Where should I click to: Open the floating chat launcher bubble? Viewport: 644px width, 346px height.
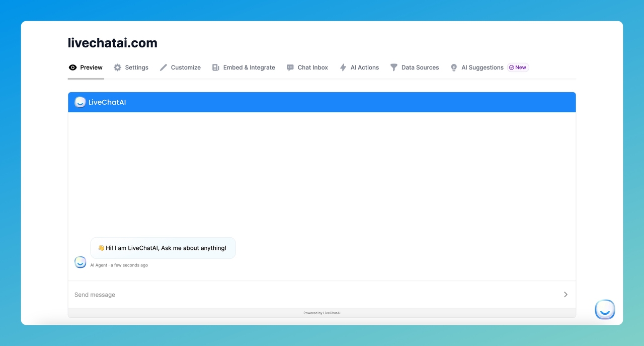pyautogui.click(x=605, y=310)
